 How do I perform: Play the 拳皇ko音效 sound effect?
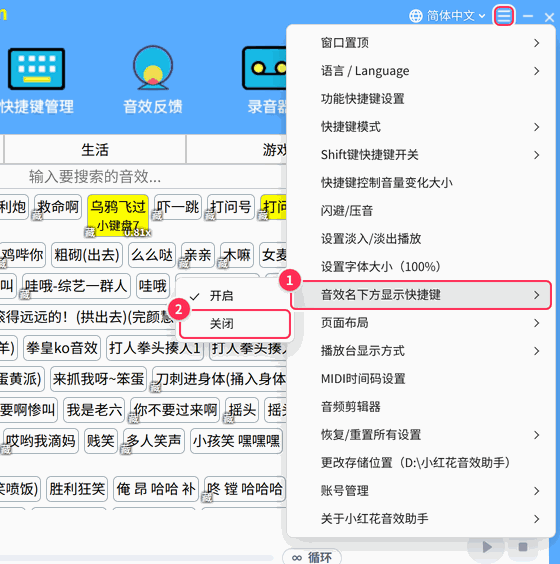click(62, 348)
